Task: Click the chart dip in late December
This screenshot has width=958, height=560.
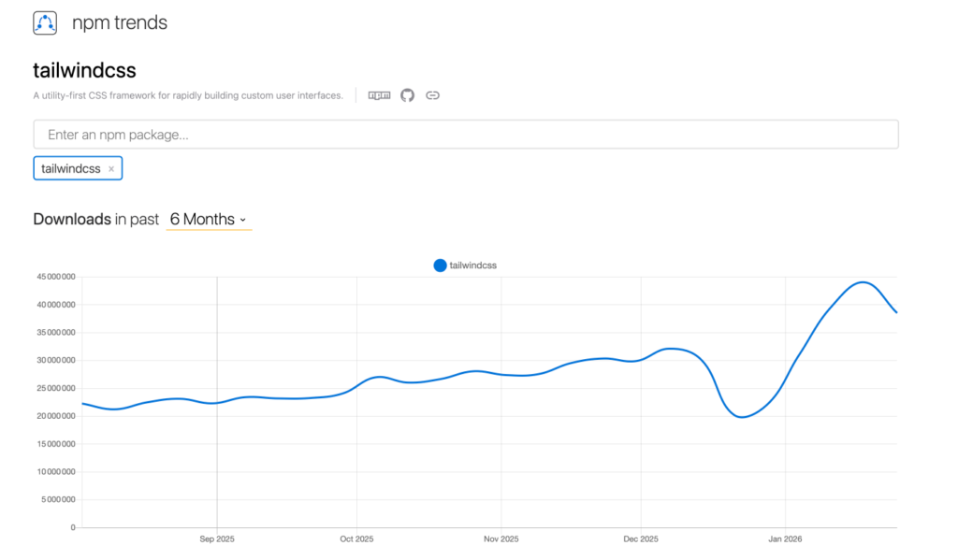Action: [741, 417]
